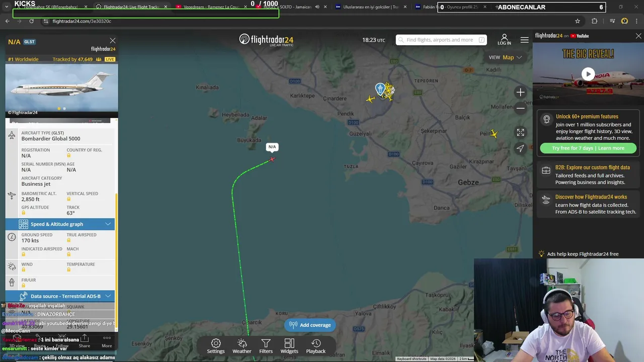This screenshot has width=644, height=362.
Task: Click the 170 kts ground speed value
Action: (30, 241)
